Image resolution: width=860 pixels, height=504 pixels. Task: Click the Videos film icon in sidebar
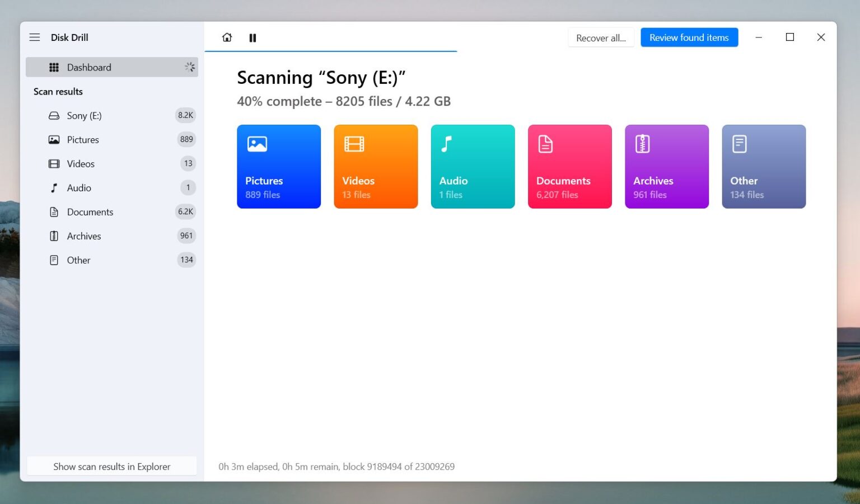(x=54, y=163)
